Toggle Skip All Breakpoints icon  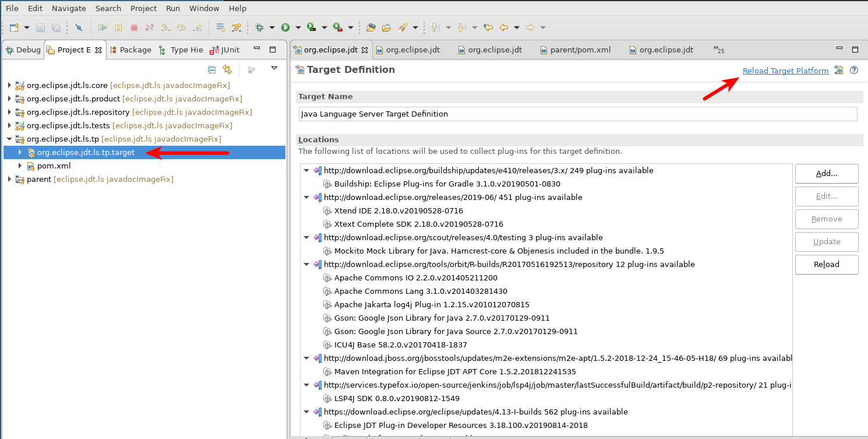[79, 27]
